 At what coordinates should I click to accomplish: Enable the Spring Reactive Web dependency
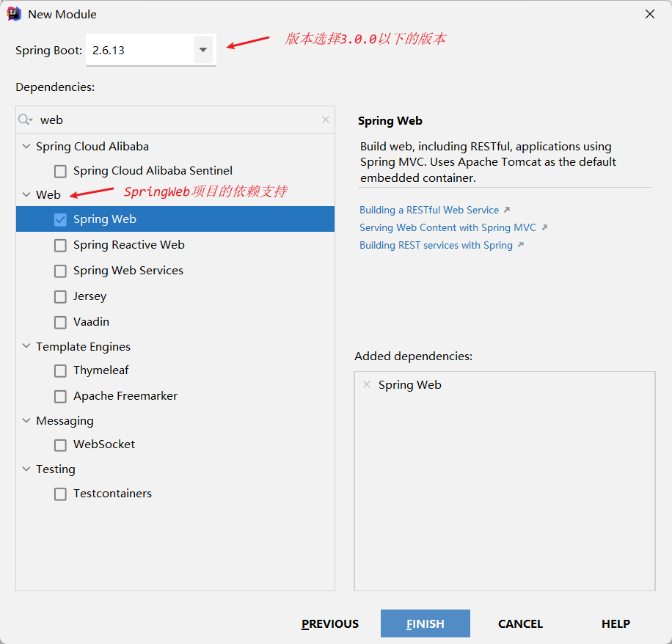(x=60, y=245)
